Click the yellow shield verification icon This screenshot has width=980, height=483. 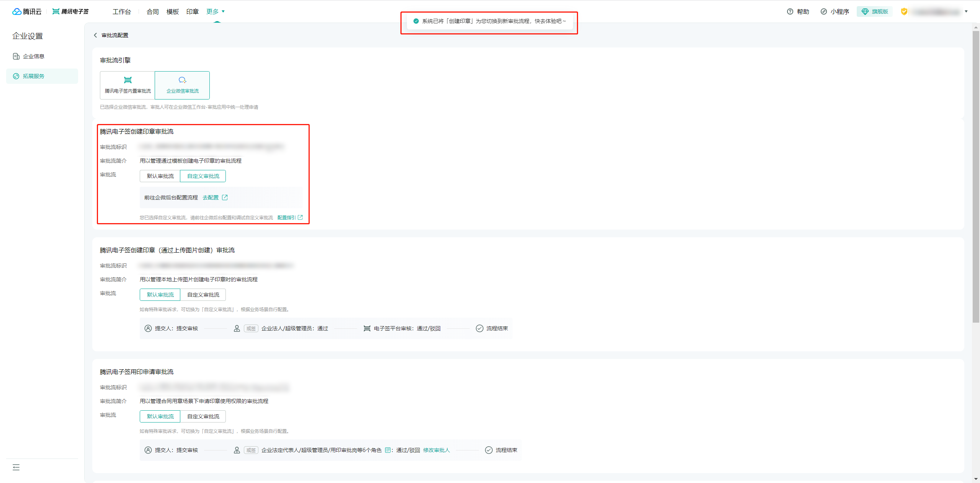[904, 11]
